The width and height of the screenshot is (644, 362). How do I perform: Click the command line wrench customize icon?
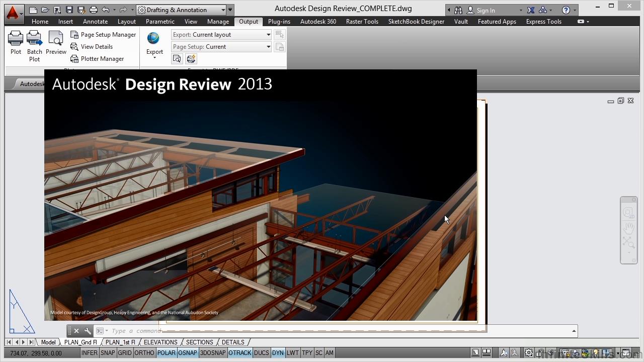88,331
